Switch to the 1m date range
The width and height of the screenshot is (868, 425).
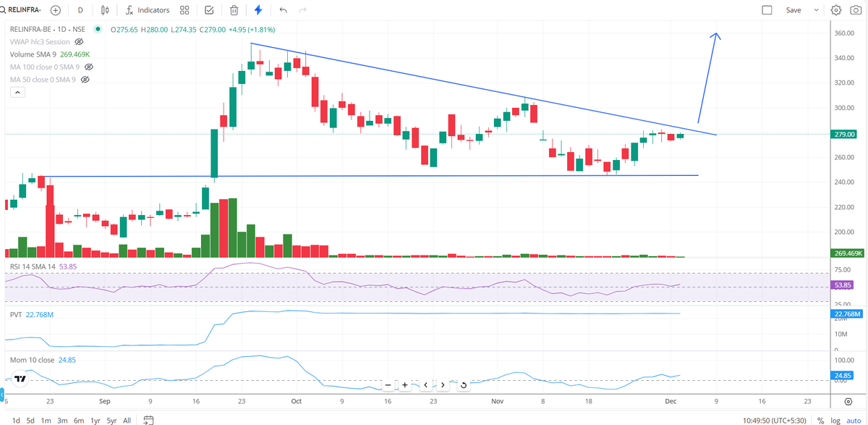[46, 420]
